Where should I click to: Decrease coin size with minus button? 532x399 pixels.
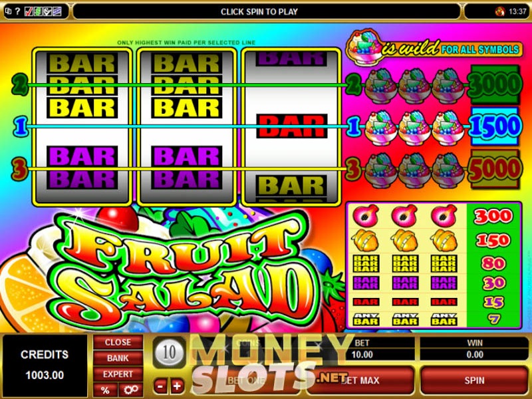[x=161, y=386]
